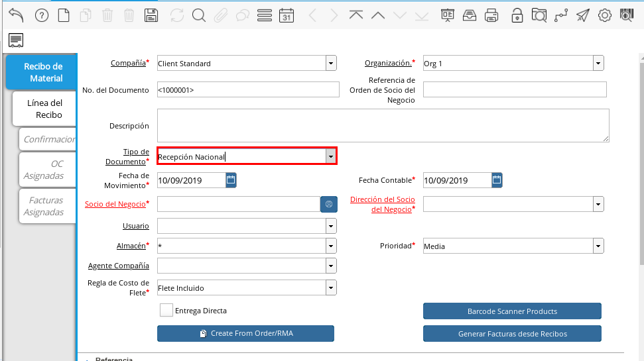
Task: Toggle the Entrega Directa checkbox
Action: pos(166,310)
